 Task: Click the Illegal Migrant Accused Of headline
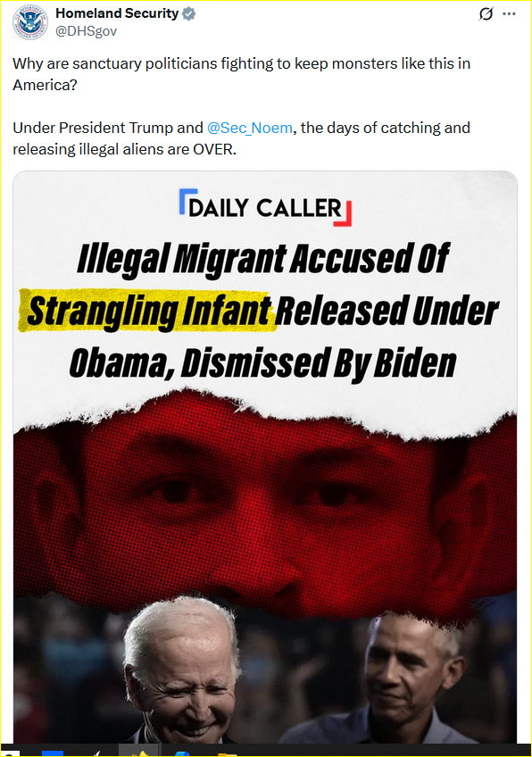click(x=263, y=259)
